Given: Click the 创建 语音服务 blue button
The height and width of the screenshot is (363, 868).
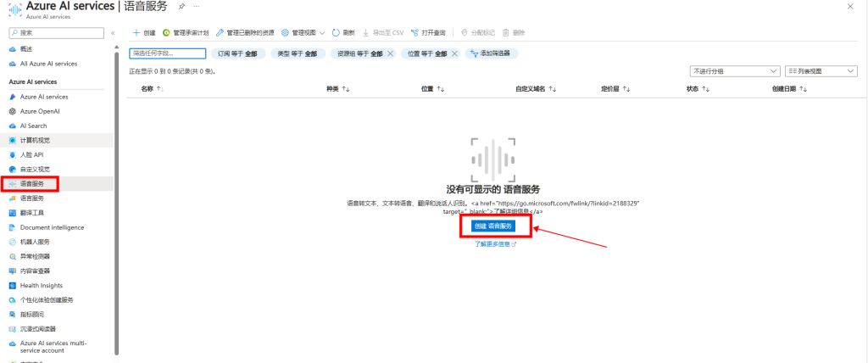Looking at the screenshot, I should click(x=494, y=226).
